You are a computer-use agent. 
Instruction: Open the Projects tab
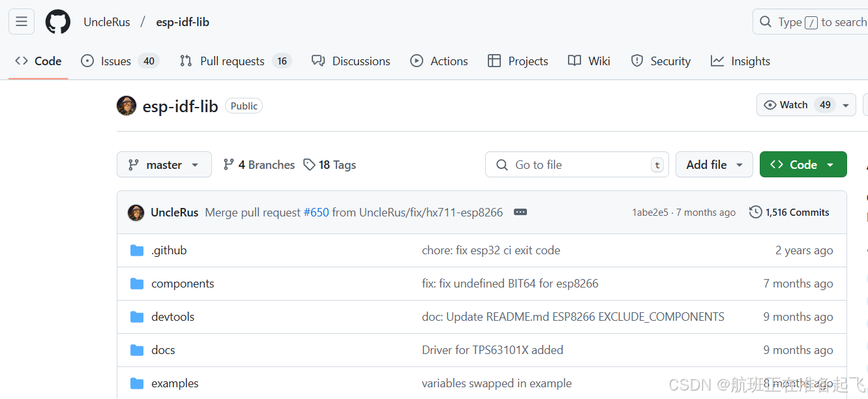pos(518,61)
